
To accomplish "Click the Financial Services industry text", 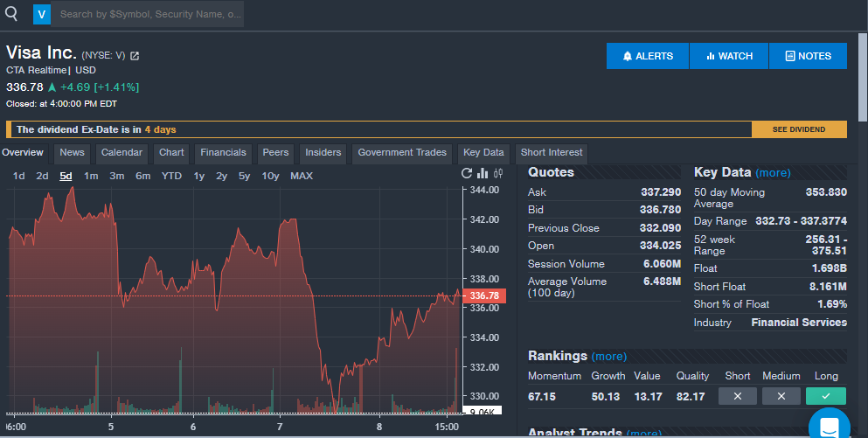I will click(799, 323).
